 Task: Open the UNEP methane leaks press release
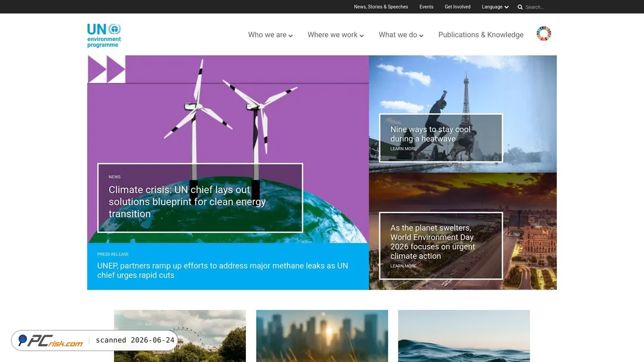(222, 270)
